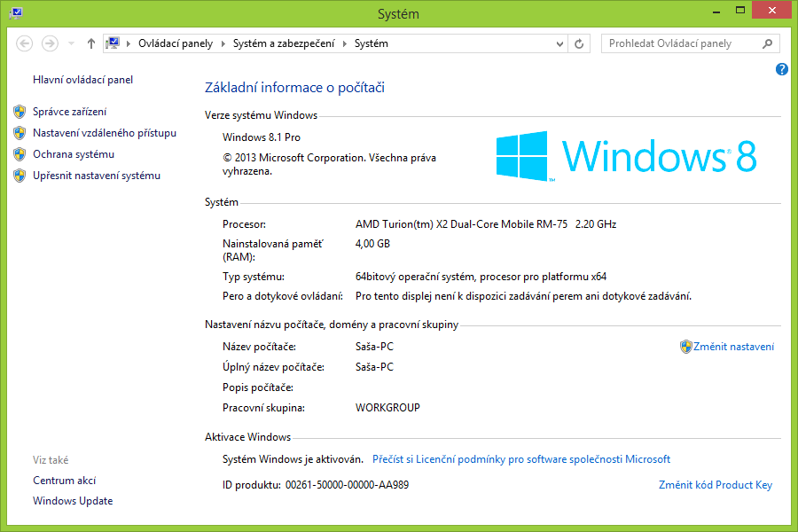Click the WORKGROUP value
798x532 pixels.
tap(387, 408)
